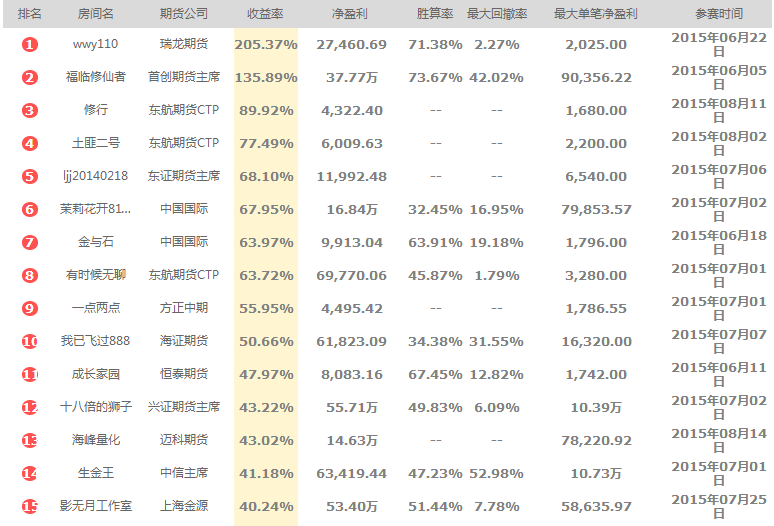
Task: Open room 有时候无聊
Action: tap(96, 275)
